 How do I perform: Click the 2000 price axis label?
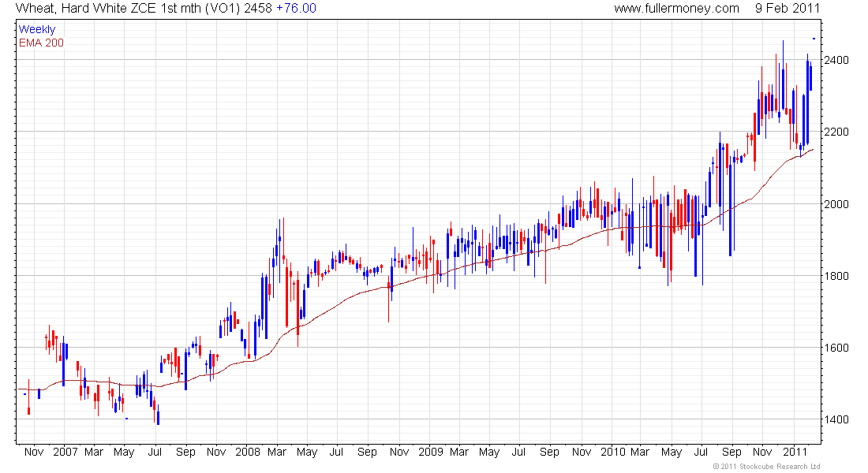click(x=836, y=203)
